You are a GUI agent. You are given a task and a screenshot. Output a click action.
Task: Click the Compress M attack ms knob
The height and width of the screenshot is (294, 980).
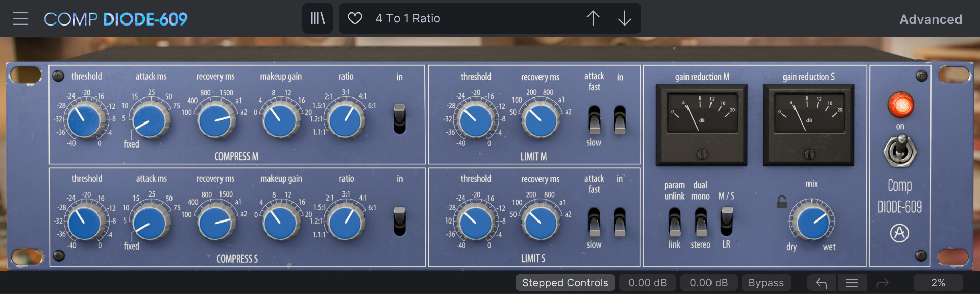coord(150,120)
